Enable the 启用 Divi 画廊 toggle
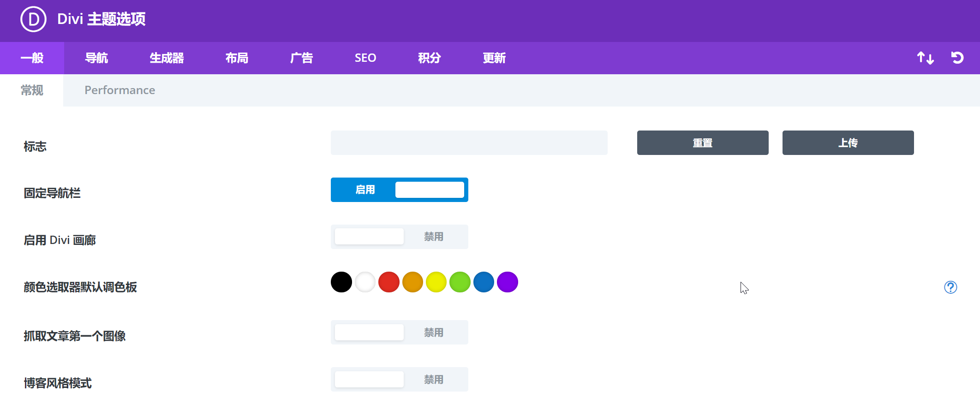980x410 pixels. click(x=400, y=237)
